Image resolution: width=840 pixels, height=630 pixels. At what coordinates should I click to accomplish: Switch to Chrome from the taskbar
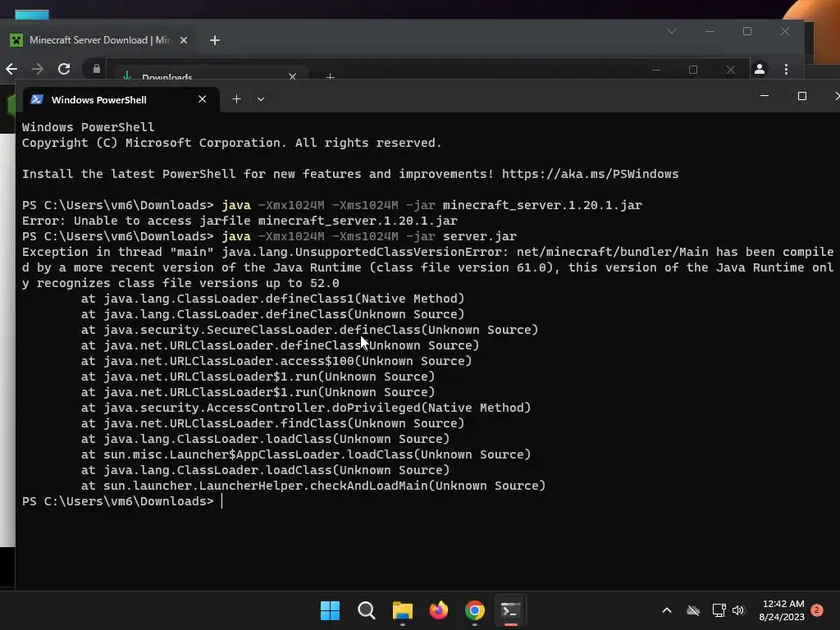click(x=475, y=610)
